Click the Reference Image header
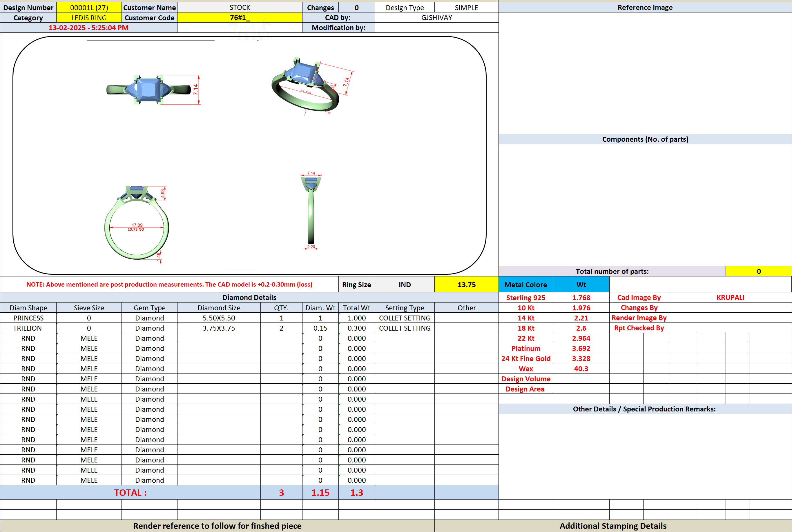The height and width of the screenshot is (532, 792). tap(645, 8)
